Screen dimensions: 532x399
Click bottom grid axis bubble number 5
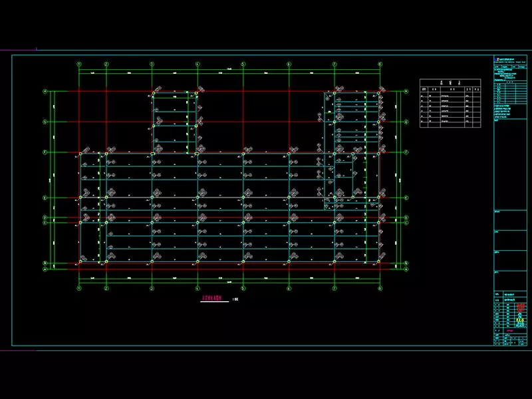(x=243, y=289)
